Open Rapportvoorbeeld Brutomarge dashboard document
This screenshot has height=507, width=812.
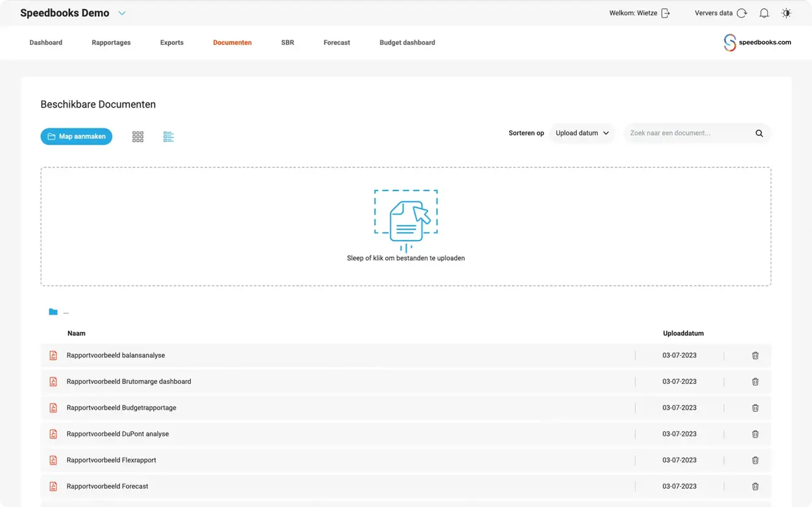(128, 382)
